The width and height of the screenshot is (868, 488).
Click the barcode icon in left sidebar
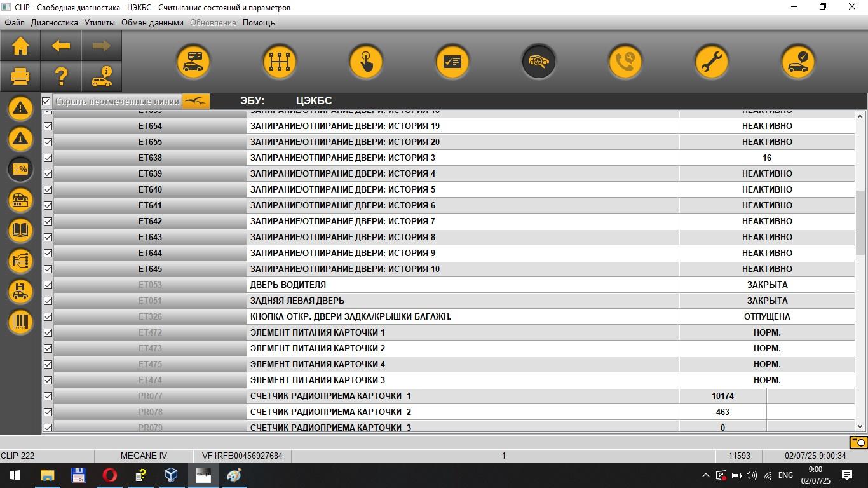[x=20, y=322]
